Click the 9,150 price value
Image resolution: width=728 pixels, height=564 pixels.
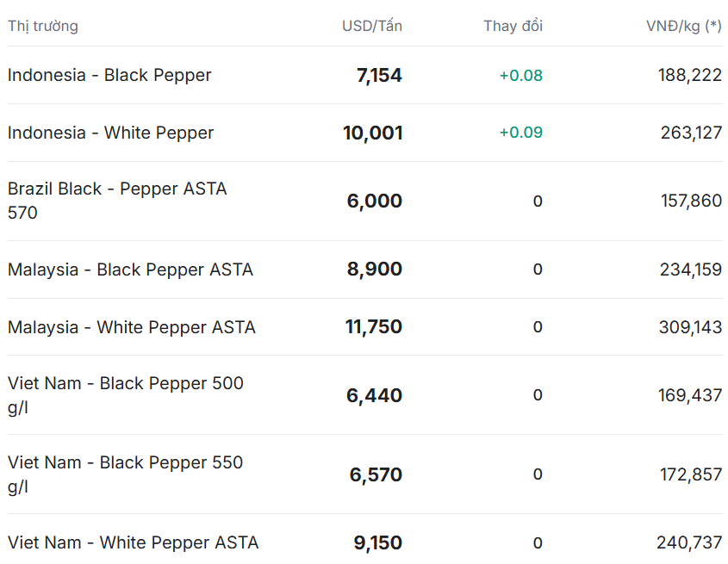378,542
